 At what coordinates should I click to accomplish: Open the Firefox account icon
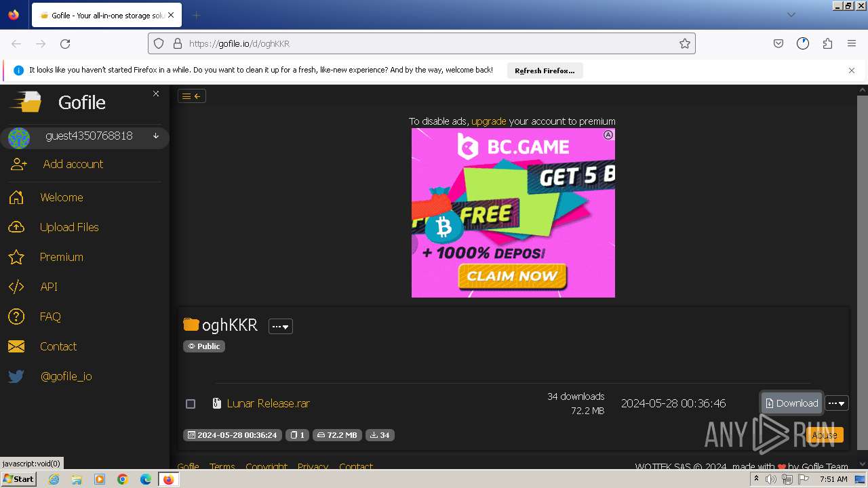point(803,43)
